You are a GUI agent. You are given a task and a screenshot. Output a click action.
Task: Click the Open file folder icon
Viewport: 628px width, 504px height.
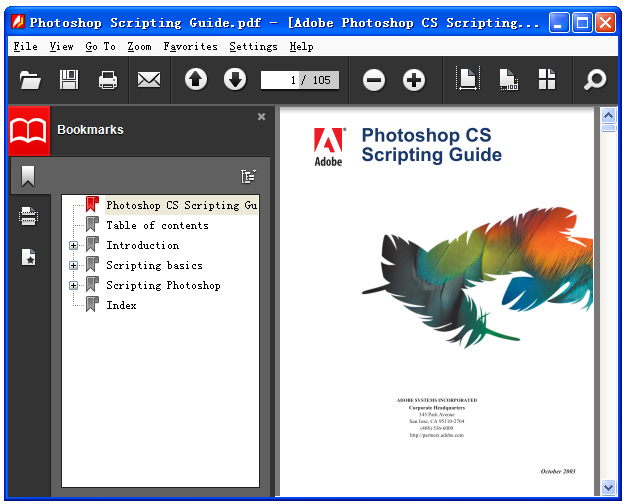tap(30, 80)
